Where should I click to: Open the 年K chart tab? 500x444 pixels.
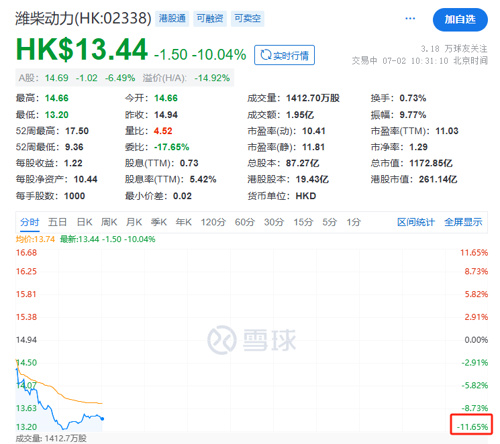click(184, 222)
